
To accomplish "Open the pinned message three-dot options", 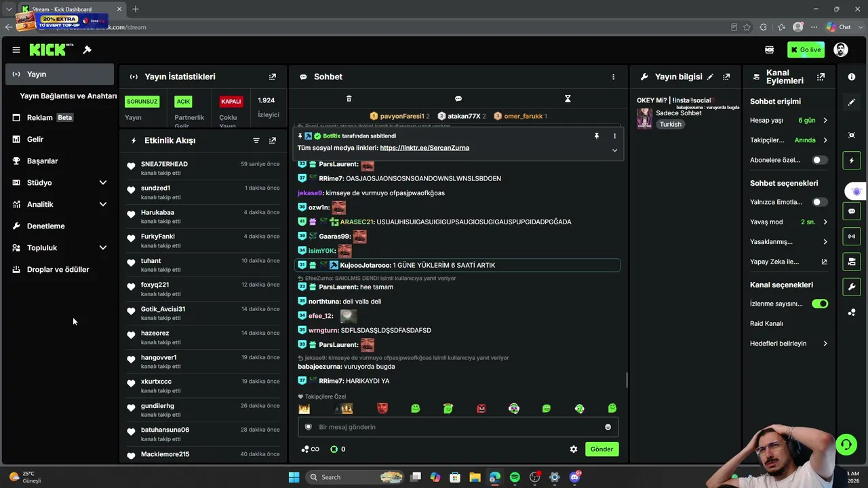I will point(615,136).
